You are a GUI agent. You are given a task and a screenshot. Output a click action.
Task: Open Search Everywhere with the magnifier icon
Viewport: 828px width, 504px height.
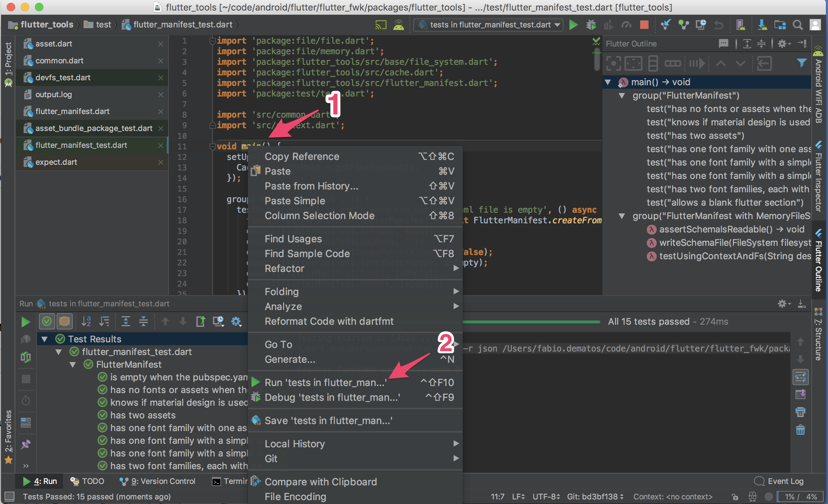point(797,25)
